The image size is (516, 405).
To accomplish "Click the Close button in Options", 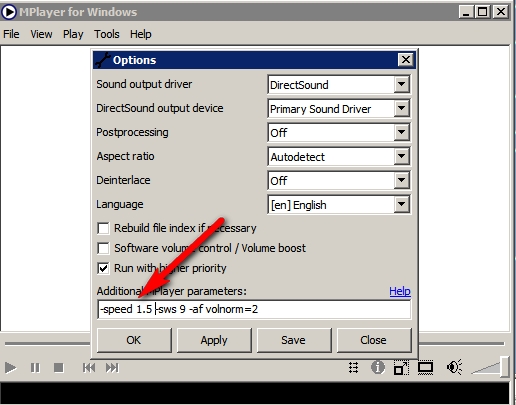I will tap(374, 340).
